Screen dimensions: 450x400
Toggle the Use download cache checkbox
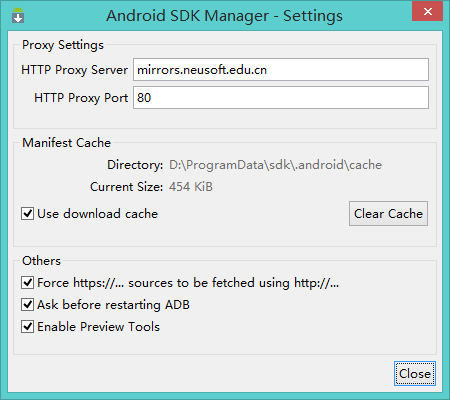tap(27, 214)
